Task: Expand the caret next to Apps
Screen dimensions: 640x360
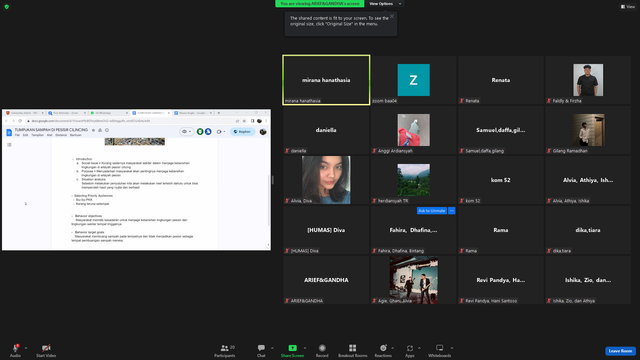Action: click(x=419, y=348)
